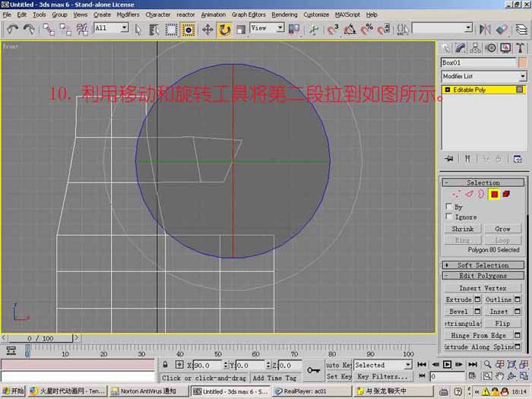
Task: Click the Extrude button
Action: [x=459, y=299]
